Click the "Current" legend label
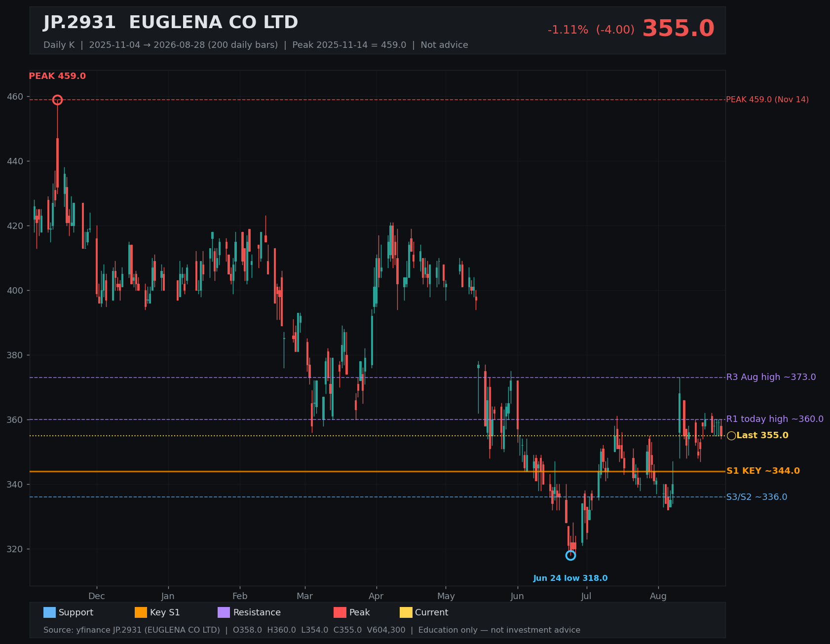830x644 pixels. (432, 612)
